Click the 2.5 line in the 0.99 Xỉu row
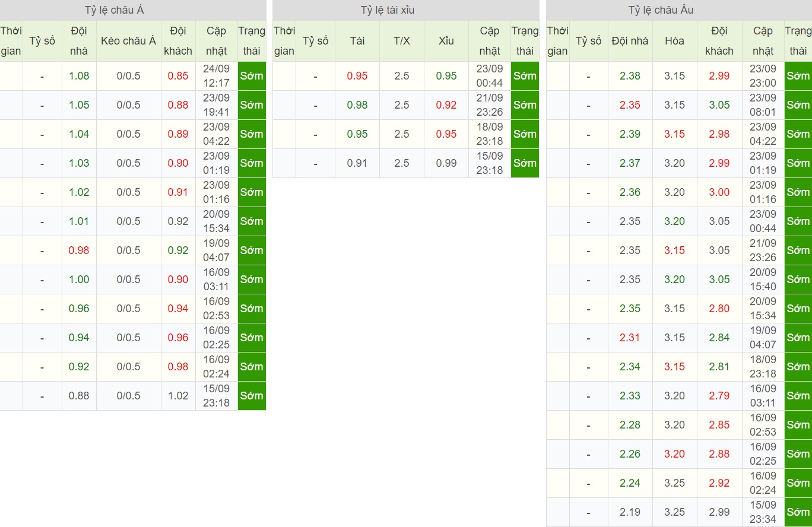The image size is (812, 527). pos(402,163)
